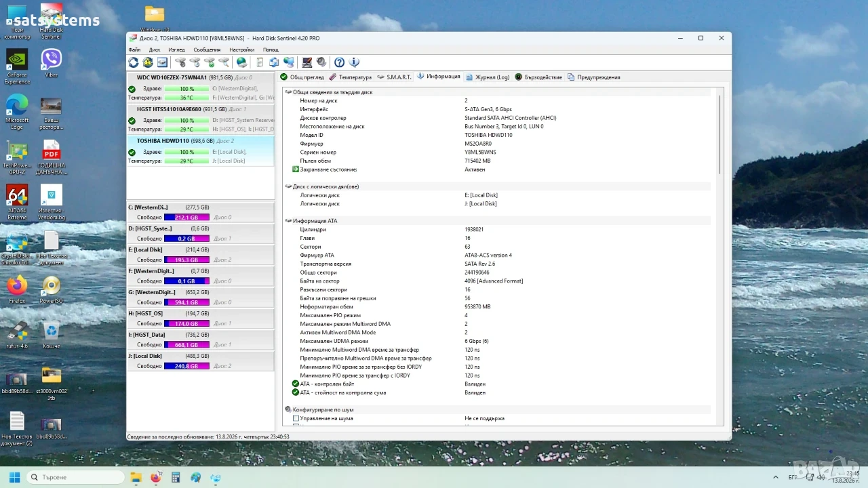The width and height of the screenshot is (868, 488).
Task: Click the disk test icon with a checkmark
Action: point(210,62)
